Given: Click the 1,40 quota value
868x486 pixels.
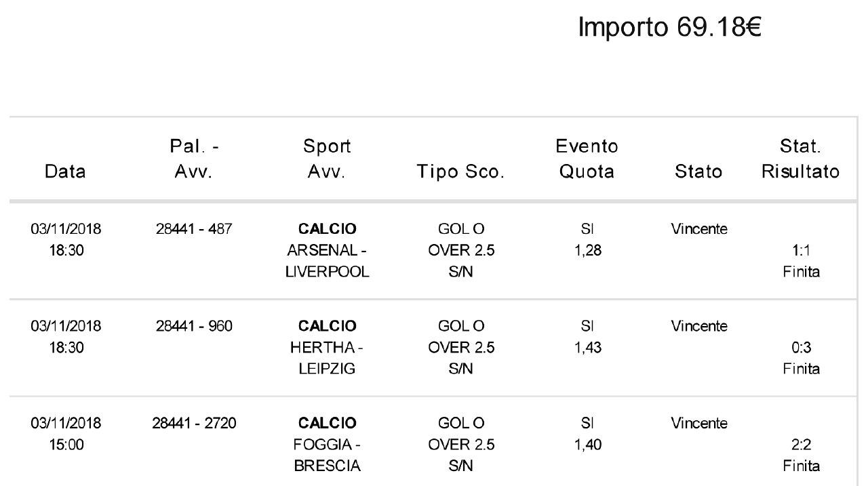Looking at the screenshot, I should pos(587,445).
